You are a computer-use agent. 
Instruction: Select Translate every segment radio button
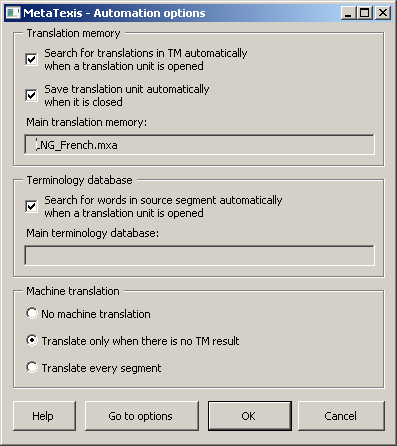pyautogui.click(x=32, y=367)
